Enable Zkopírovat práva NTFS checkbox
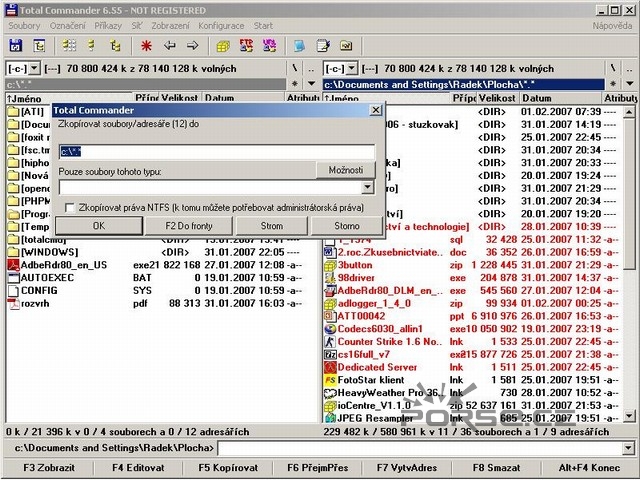Viewport: 640px width, 480px height. pyautogui.click(x=70, y=208)
